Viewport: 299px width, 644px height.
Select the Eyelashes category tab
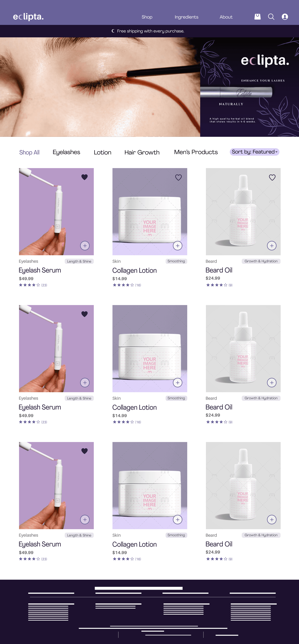pos(66,152)
